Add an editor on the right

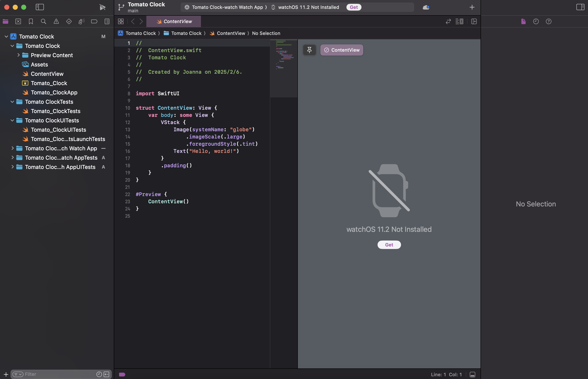pos(474,21)
